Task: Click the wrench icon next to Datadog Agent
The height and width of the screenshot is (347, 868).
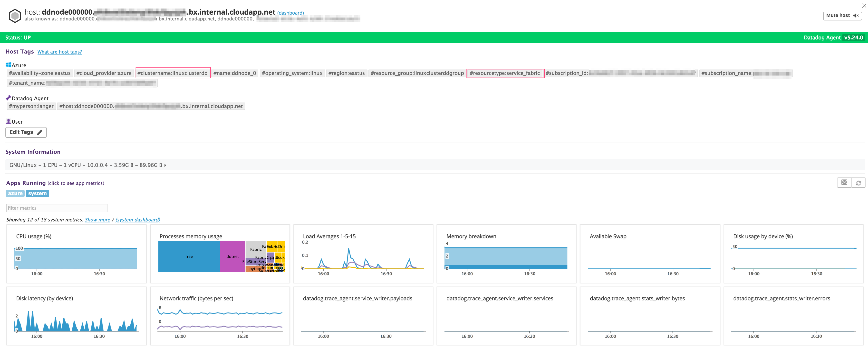Action: pos(9,97)
